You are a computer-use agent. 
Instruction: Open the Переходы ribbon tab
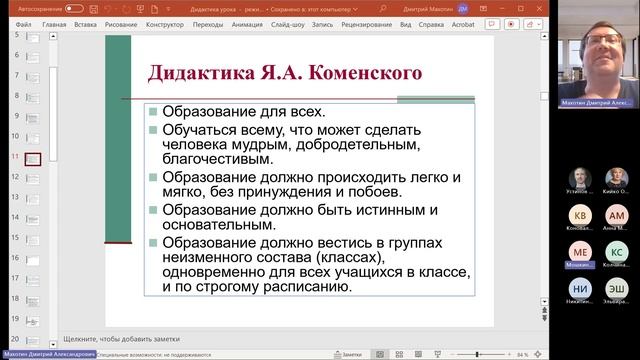[208, 24]
